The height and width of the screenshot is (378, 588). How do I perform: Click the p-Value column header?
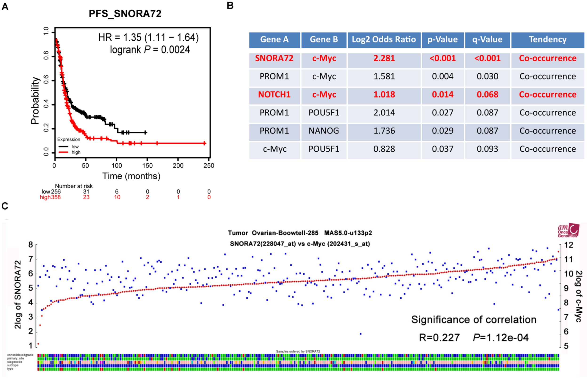442,39
